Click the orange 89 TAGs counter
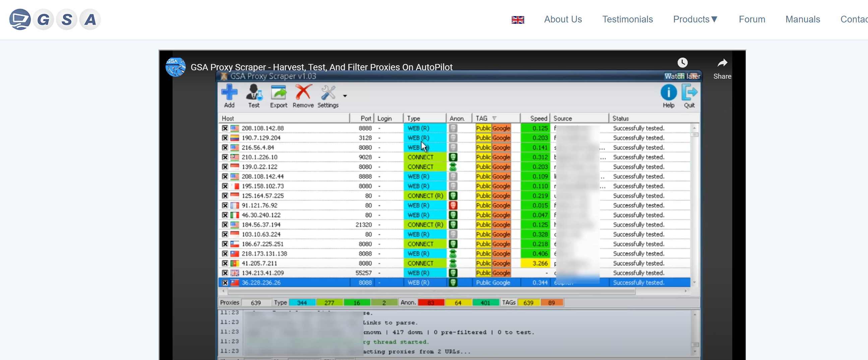 click(552, 302)
